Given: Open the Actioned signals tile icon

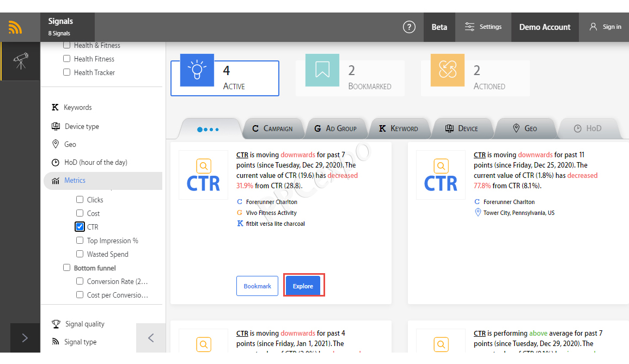Looking at the screenshot, I should click(x=447, y=70).
